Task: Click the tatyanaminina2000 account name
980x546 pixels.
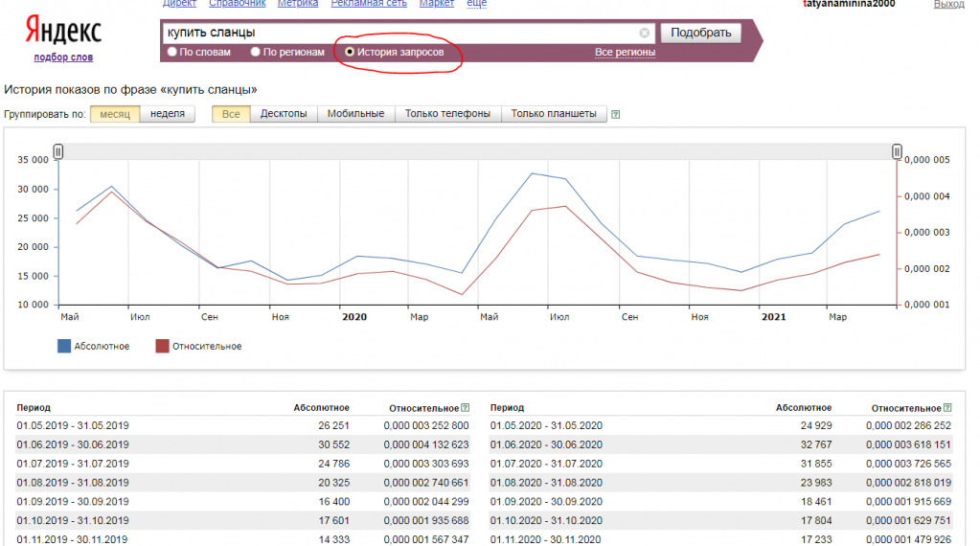Action: tap(849, 4)
